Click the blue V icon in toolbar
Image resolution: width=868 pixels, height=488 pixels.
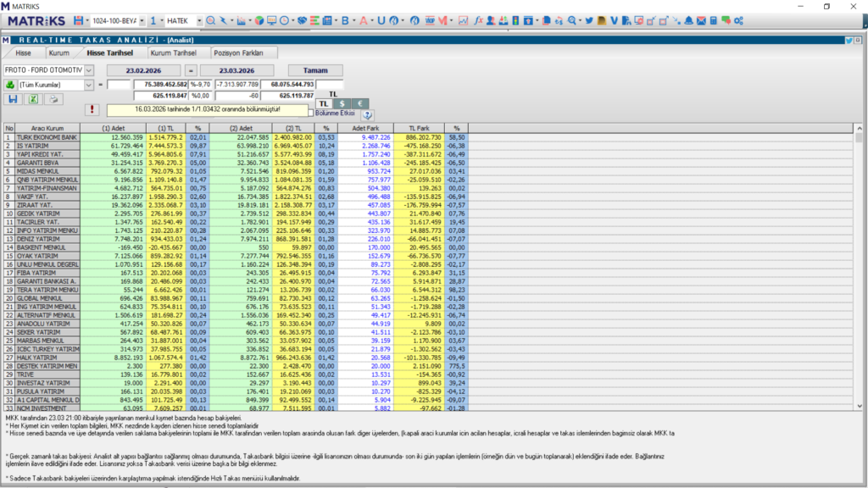point(614,20)
